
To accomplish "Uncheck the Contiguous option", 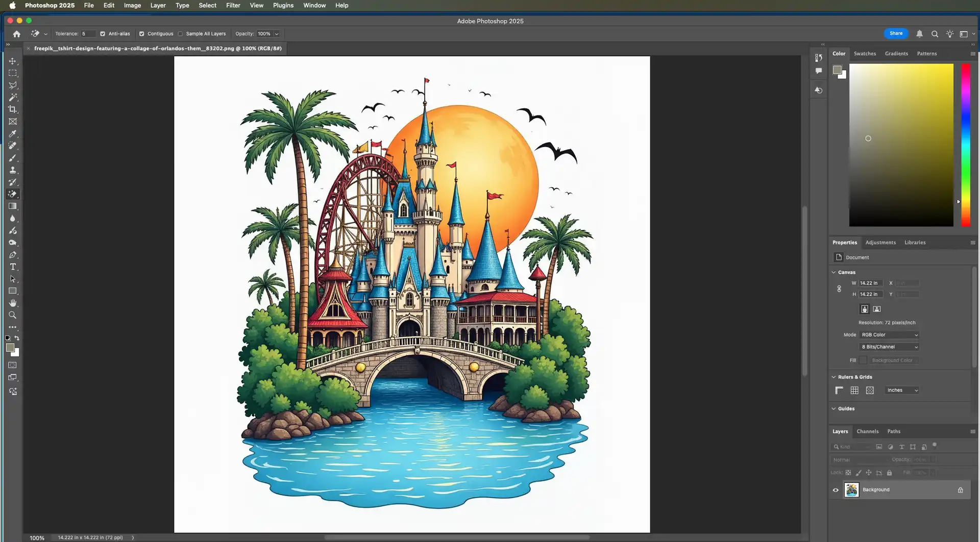I will 142,34.
